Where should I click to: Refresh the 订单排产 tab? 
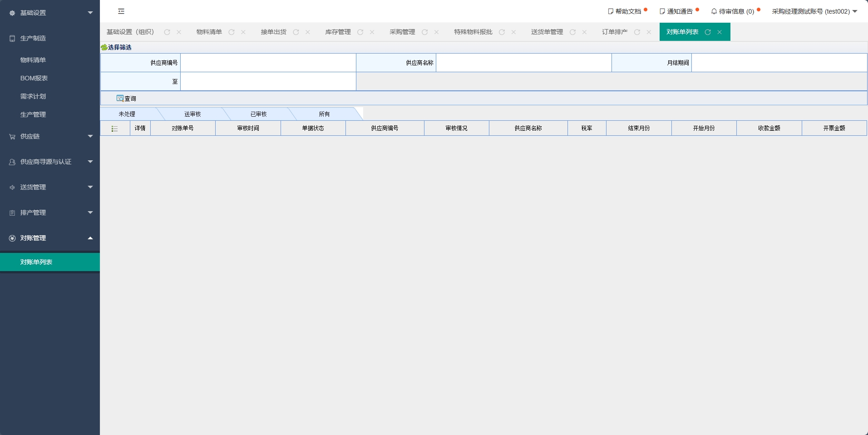637,32
